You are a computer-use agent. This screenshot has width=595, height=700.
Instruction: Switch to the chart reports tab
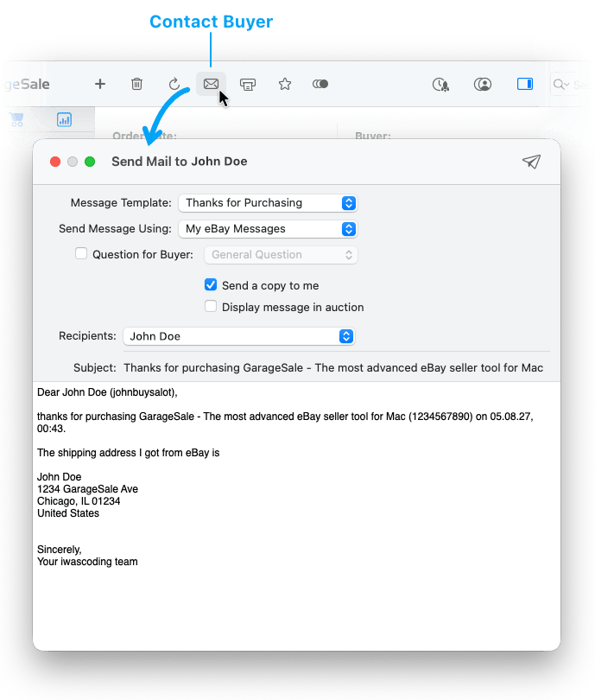tap(64, 119)
